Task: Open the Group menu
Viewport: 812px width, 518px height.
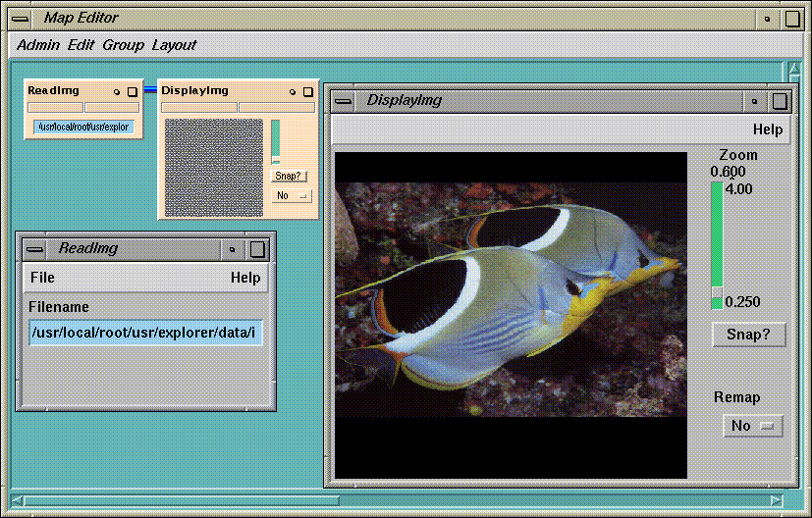Action: [x=123, y=45]
